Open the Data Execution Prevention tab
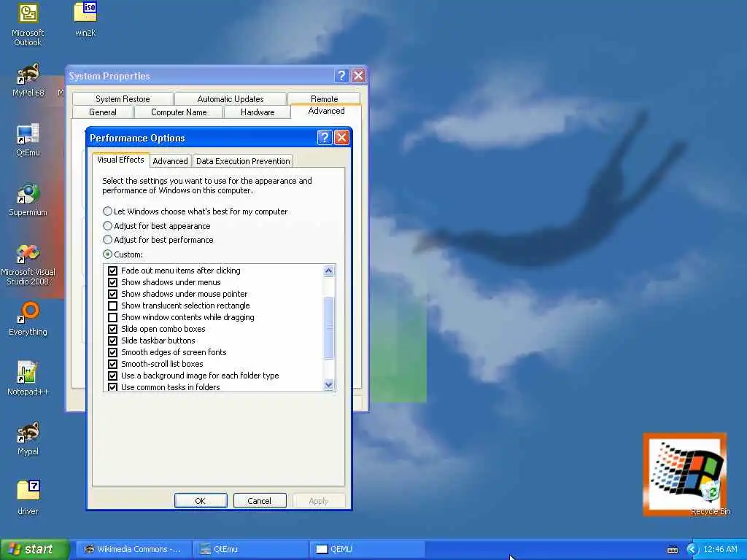747x560 pixels. click(243, 161)
